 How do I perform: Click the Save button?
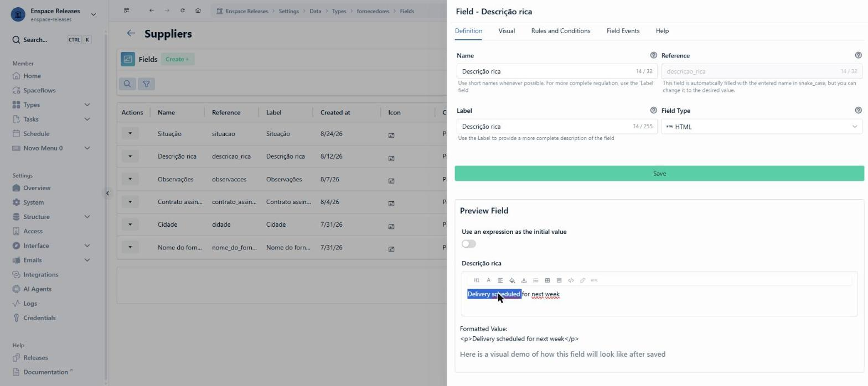(x=659, y=174)
